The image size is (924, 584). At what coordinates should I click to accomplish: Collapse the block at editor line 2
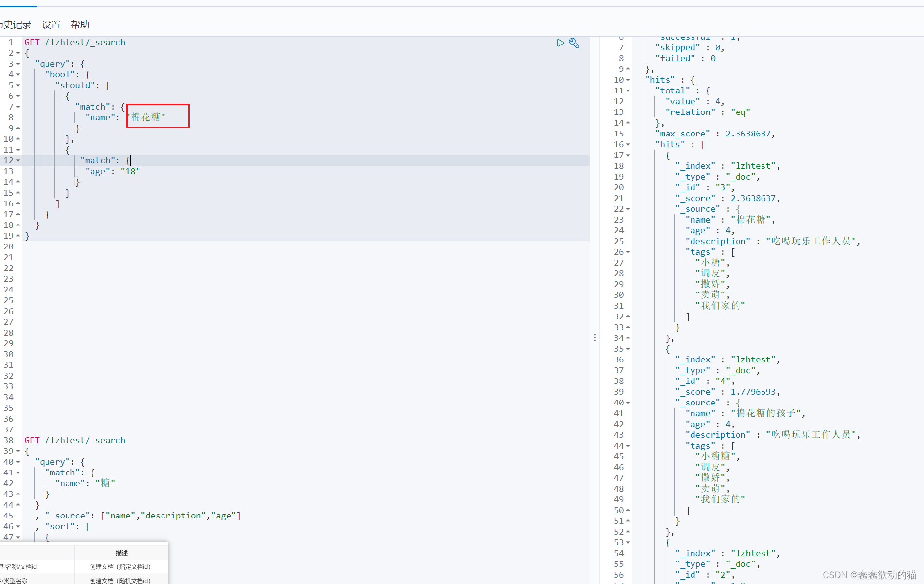18,53
